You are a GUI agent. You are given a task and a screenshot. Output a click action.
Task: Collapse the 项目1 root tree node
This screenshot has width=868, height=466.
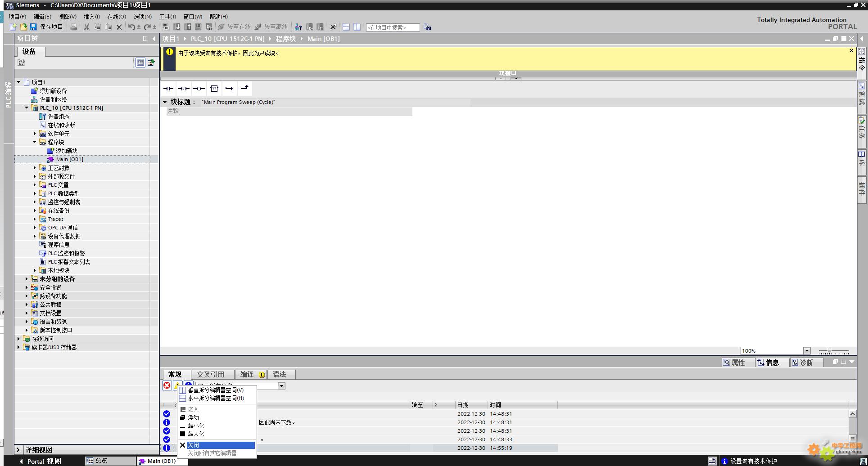point(18,82)
